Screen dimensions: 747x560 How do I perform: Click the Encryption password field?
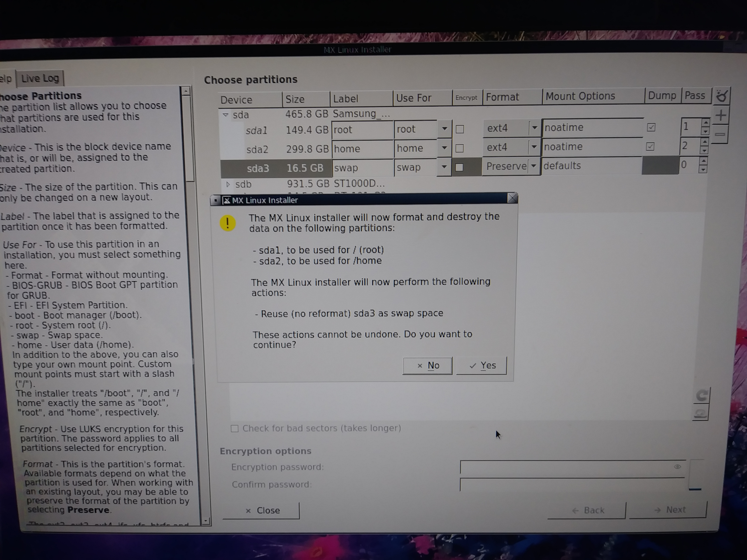tap(573, 467)
